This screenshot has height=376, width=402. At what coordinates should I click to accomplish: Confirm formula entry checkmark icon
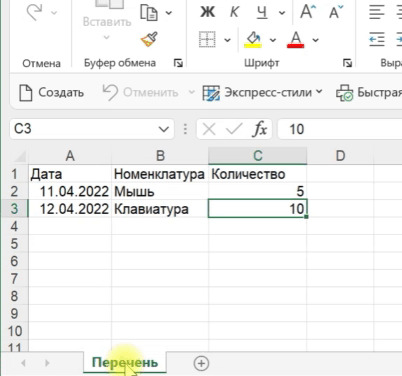[234, 129]
